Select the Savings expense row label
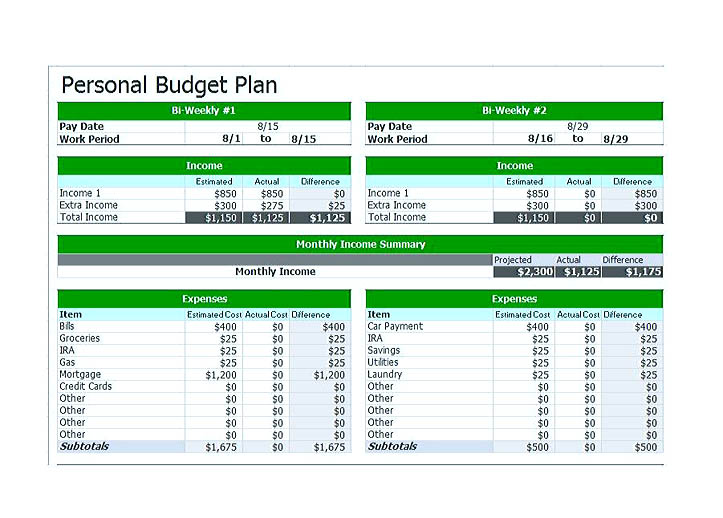Screen dimensions: 723x518 pyautogui.click(x=383, y=351)
